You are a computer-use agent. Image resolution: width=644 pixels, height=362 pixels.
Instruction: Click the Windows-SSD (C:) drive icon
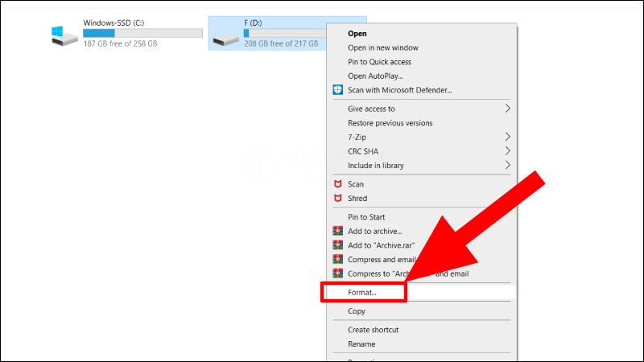[65, 35]
